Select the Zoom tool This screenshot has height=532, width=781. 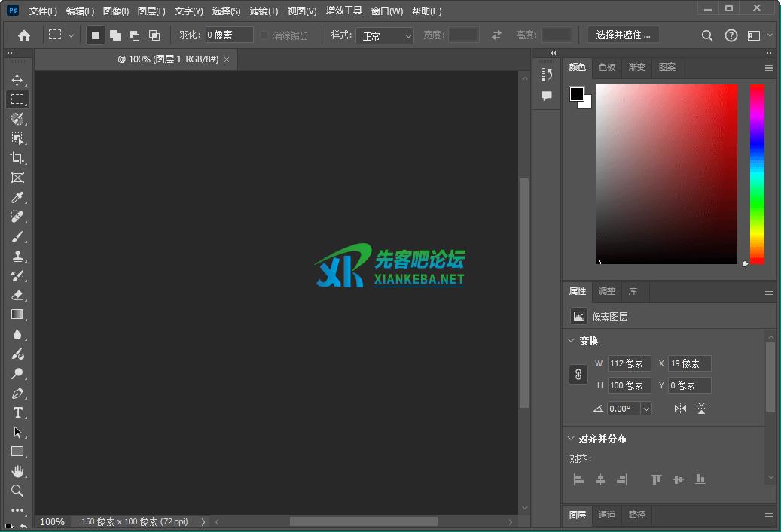pos(17,491)
